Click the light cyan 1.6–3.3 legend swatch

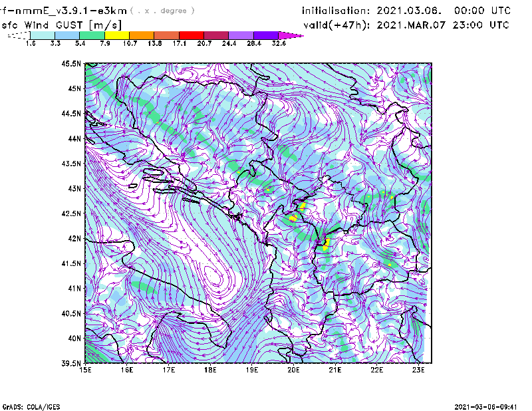tap(43, 35)
